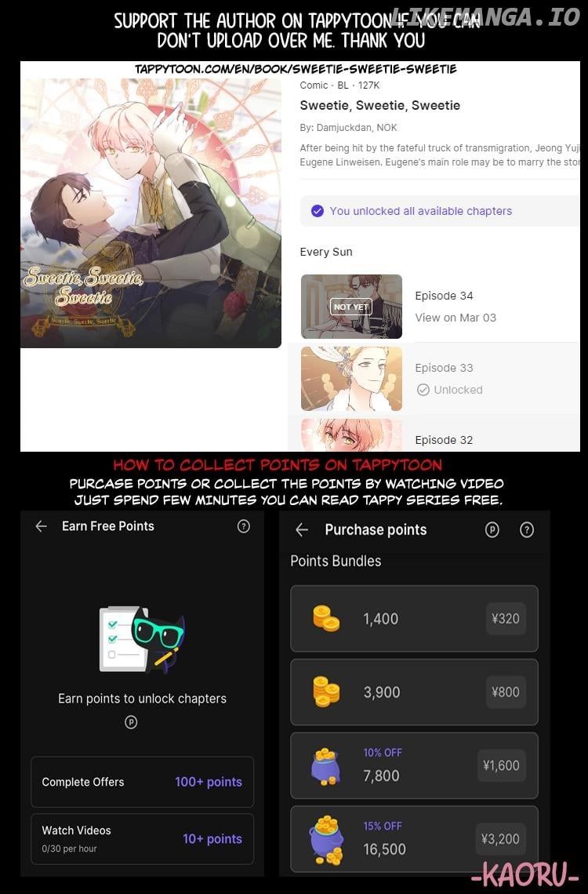Click the ¥800 price button
The width and height of the screenshot is (588, 894).
point(506,692)
